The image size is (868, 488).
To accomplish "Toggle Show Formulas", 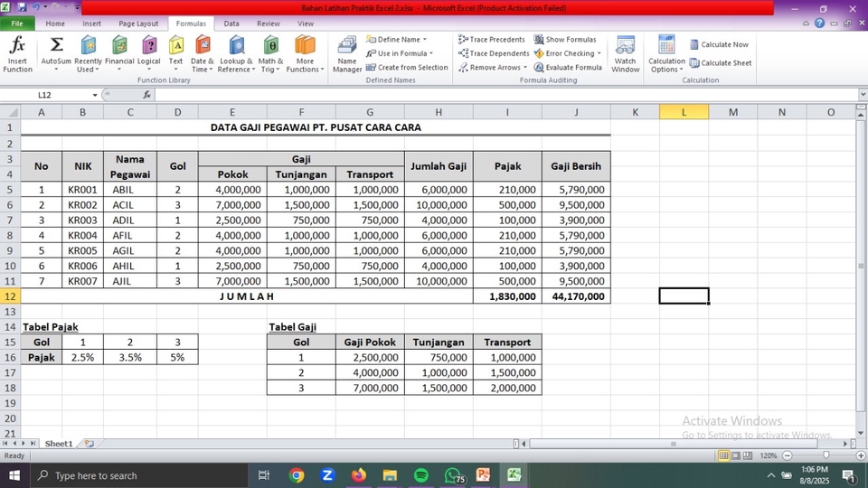I will [565, 39].
